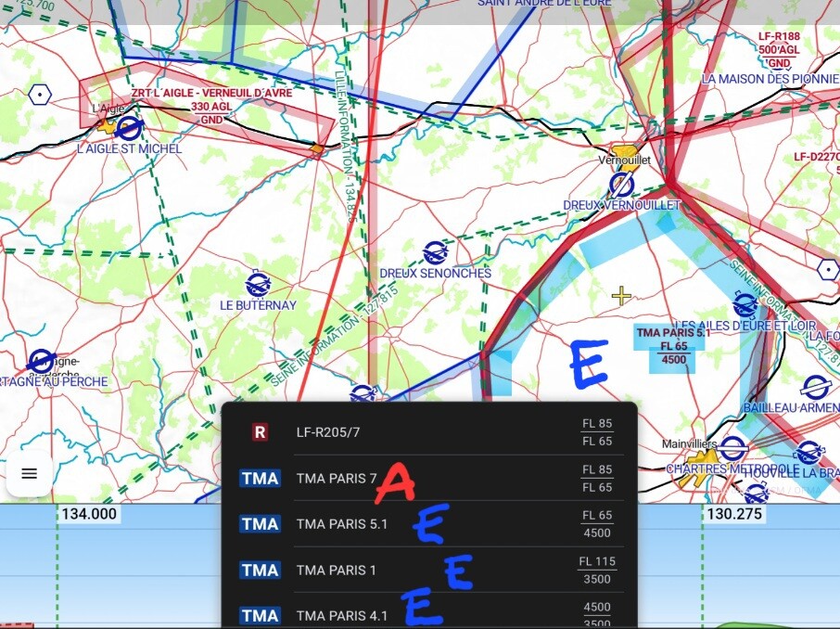The width and height of the screenshot is (840, 629).
Task: Select the Dreux Vernouillet airport icon
Action: pyautogui.click(x=621, y=185)
